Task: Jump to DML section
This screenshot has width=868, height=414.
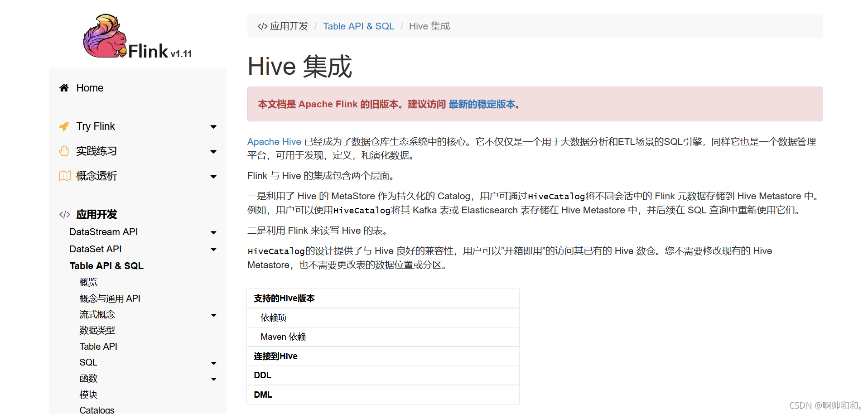Action: [x=263, y=395]
